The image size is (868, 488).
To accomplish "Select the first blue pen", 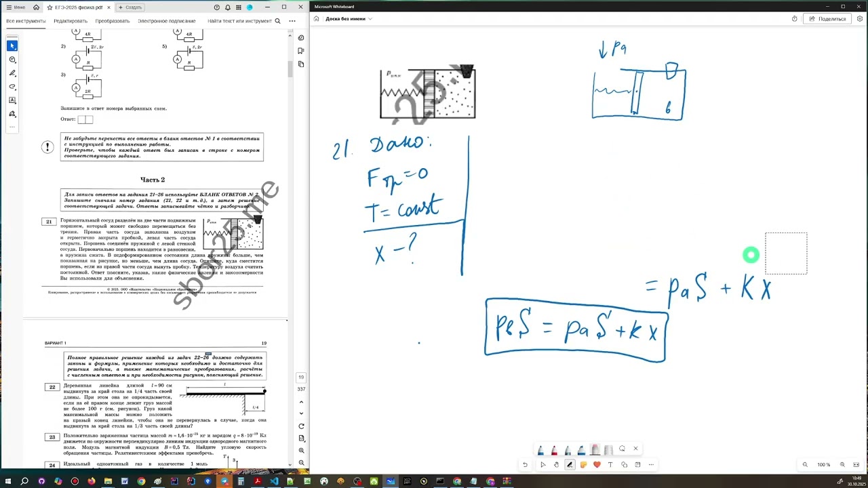I will click(x=540, y=450).
